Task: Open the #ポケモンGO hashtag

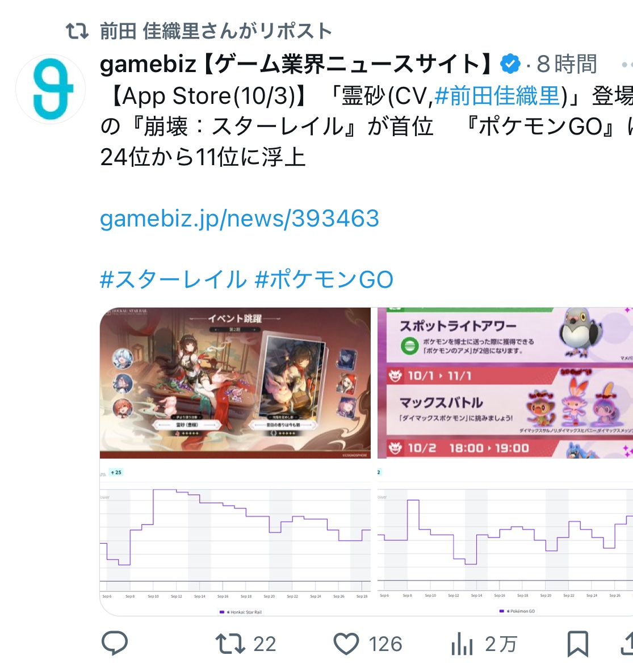Action: pos(324,279)
